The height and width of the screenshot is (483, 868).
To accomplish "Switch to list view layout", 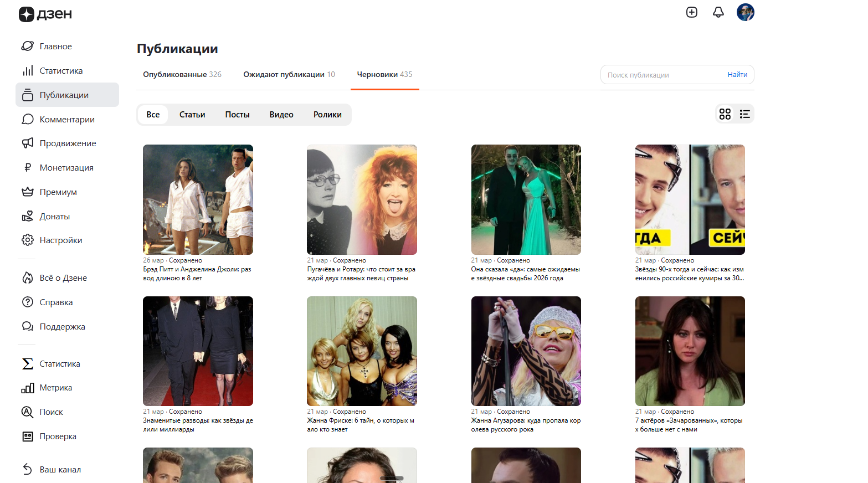I will [744, 114].
